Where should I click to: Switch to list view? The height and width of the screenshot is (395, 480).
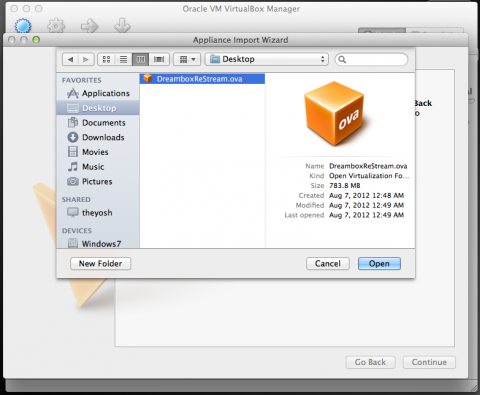pyautogui.click(x=124, y=59)
